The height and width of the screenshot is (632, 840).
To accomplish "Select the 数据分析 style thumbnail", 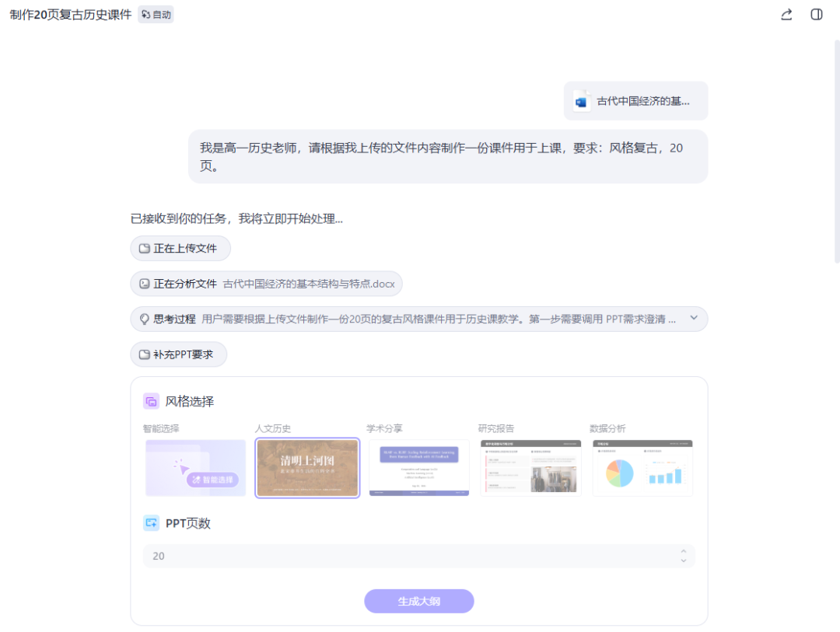I will tap(642, 468).
